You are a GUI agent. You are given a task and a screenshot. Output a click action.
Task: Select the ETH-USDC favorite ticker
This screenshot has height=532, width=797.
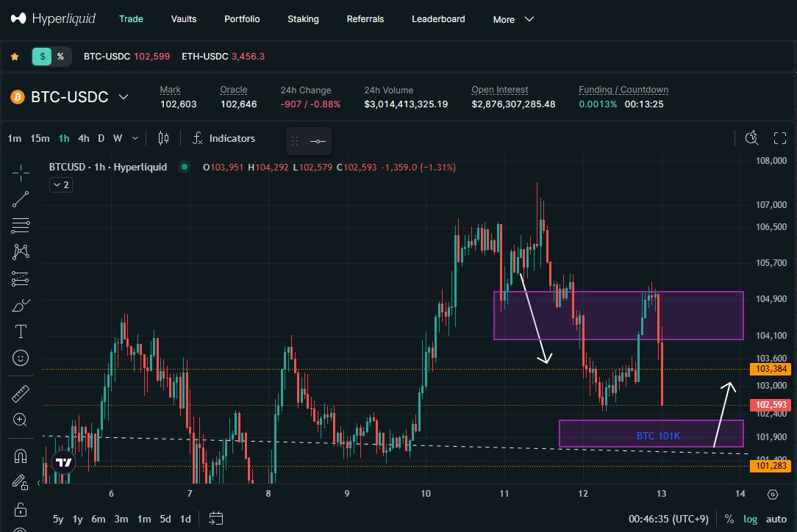[223, 57]
